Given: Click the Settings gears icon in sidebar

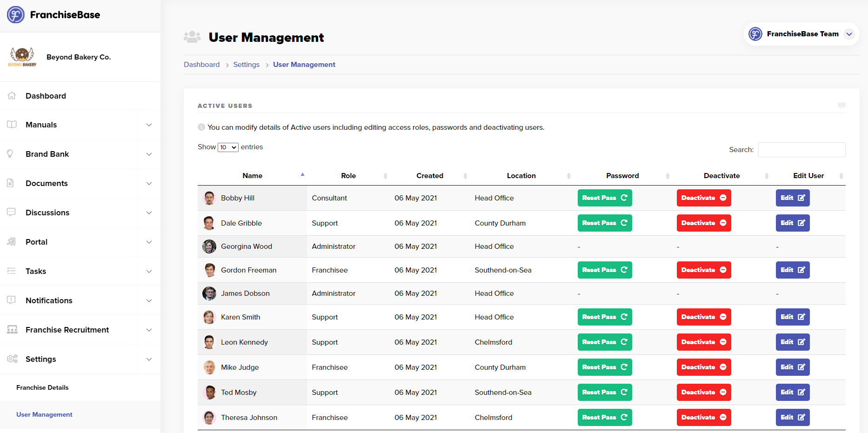Looking at the screenshot, I should click(x=12, y=359).
